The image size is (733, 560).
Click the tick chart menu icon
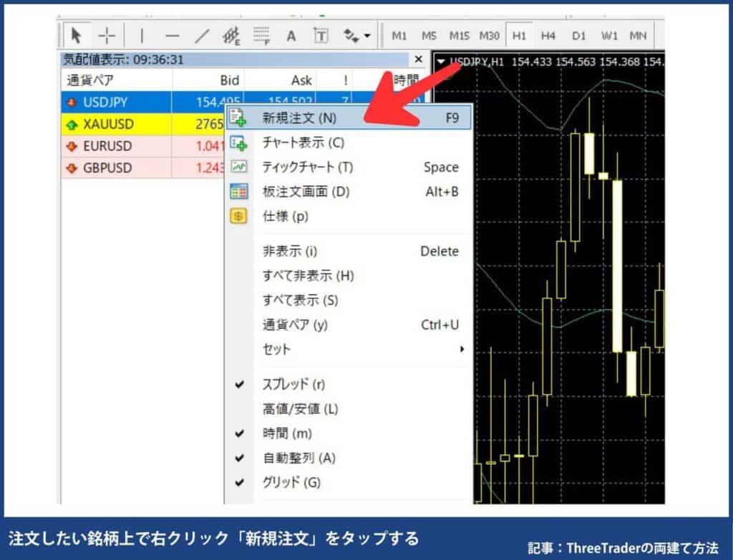coord(239,166)
